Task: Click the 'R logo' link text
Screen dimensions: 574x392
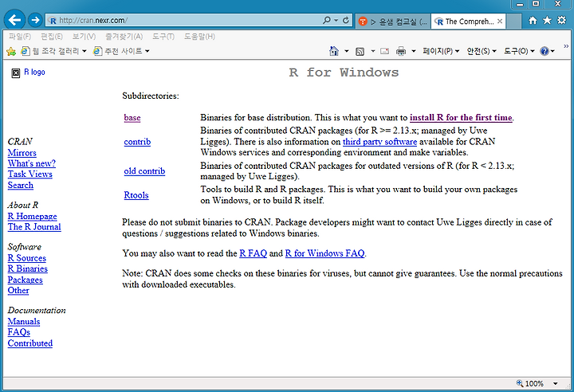Action: 34,72
